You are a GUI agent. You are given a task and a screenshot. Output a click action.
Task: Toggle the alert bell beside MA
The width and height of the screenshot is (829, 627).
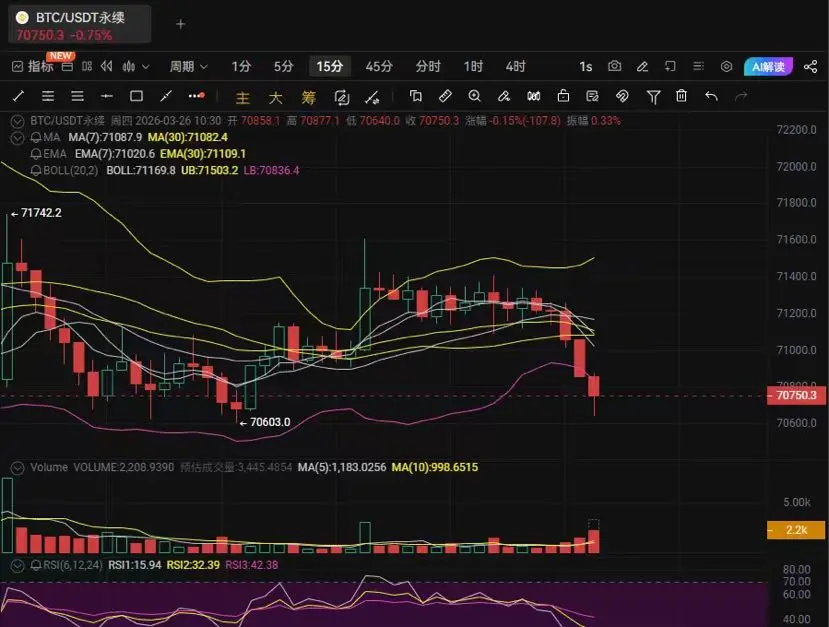point(36,137)
